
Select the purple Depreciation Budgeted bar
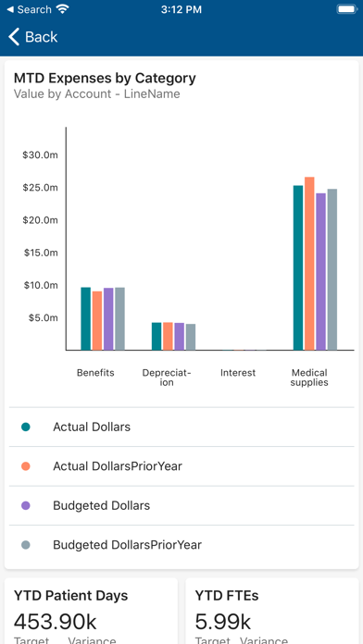(180, 337)
